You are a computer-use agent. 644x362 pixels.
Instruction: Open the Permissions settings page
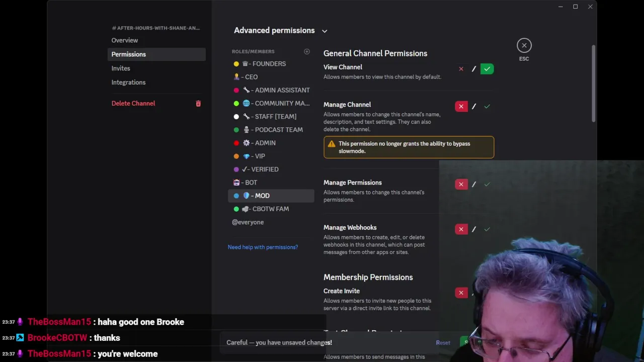tap(156, 54)
